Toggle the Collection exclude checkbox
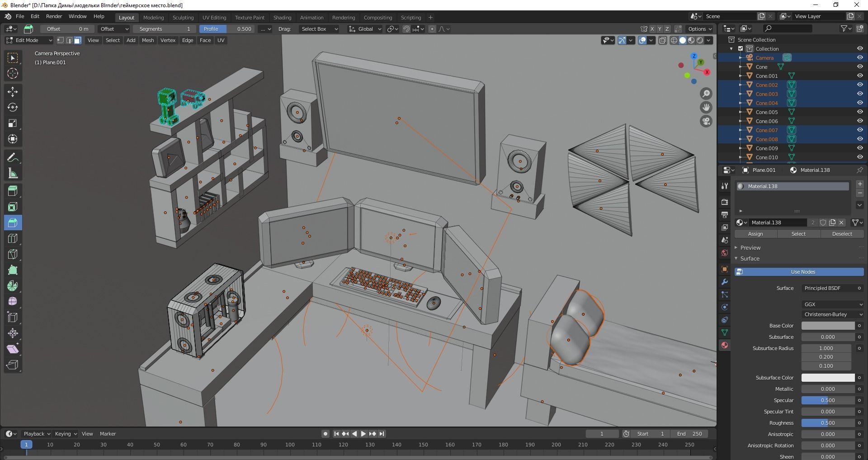This screenshot has height=460, width=868. (x=741, y=48)
